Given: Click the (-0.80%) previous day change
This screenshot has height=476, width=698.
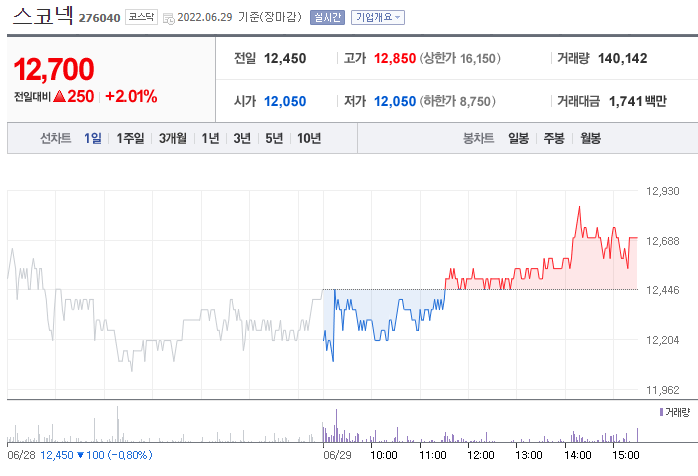Looking at the screenshot, I should (130, 455).
